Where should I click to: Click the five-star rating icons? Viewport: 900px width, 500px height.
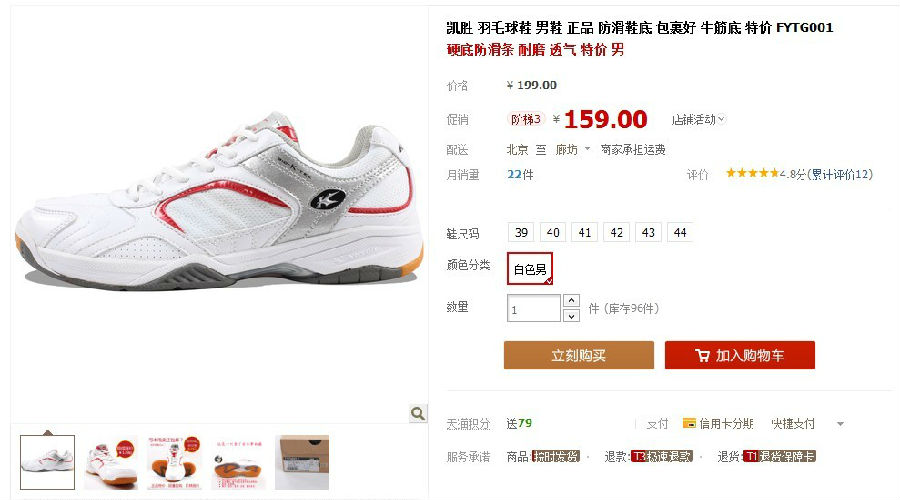[x=752, y=173]
